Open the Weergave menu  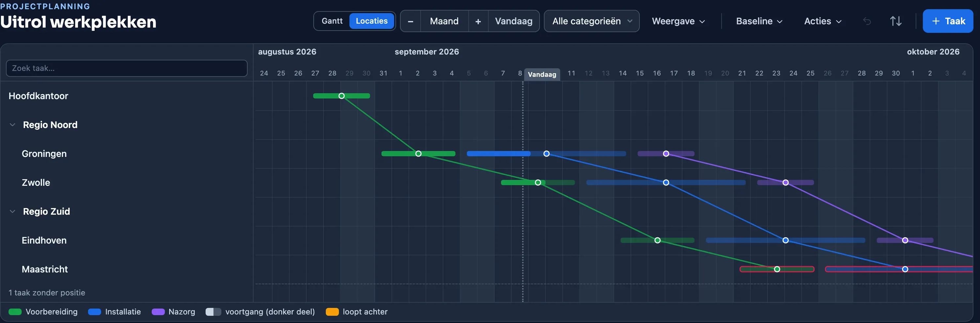[x=678, y=21]
